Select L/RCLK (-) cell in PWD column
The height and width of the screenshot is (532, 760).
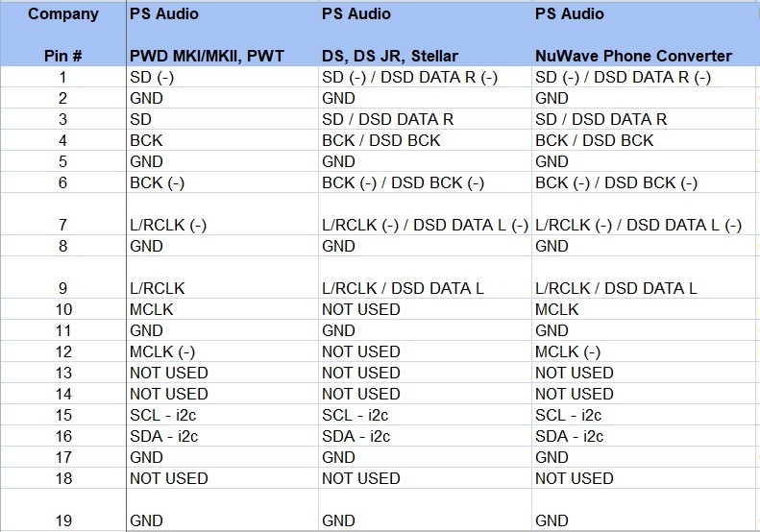pyautogui.click(x=222, y=214)
